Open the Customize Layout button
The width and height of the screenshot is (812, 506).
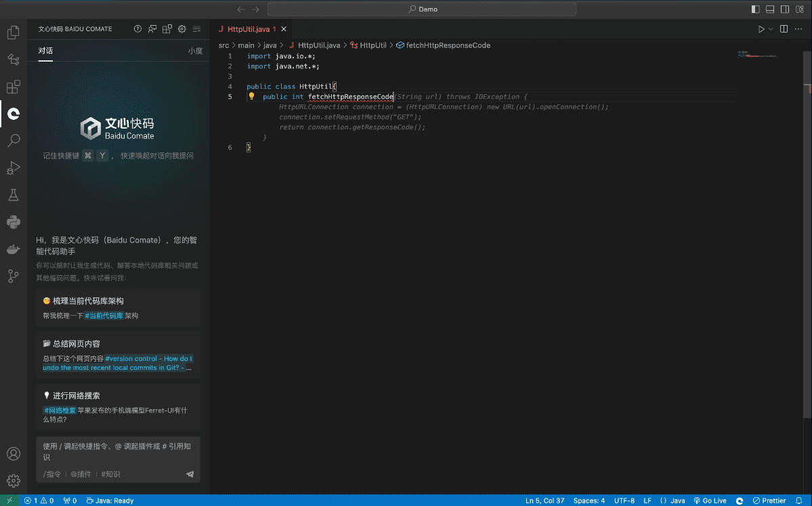800,9
